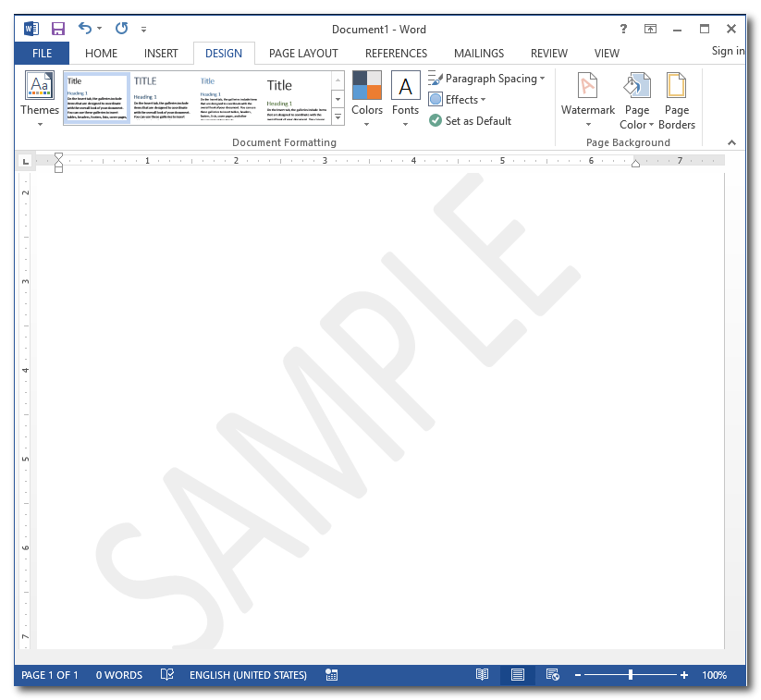The width and height of the screenshot is (761, 700).
Task: Open the theme Fonts gallery
Action: pos(405,99)
